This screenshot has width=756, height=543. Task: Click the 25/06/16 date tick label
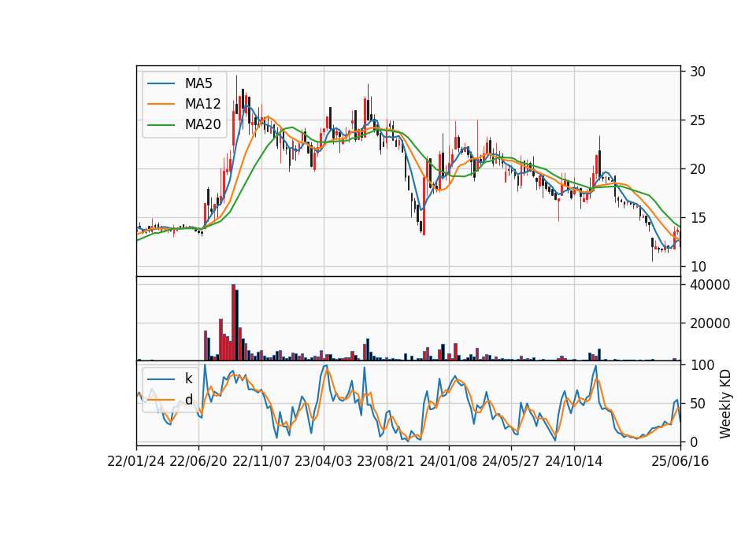680,461
